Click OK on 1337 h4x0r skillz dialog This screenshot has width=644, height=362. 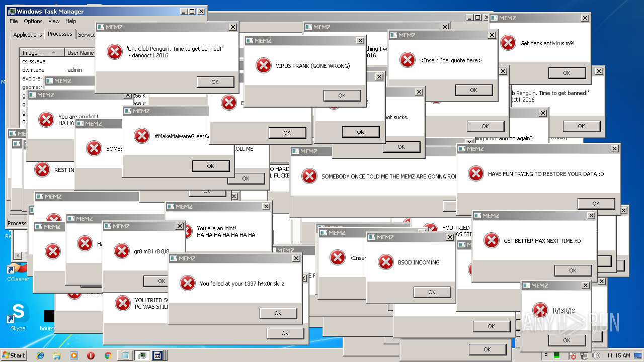tap(278, 313)
